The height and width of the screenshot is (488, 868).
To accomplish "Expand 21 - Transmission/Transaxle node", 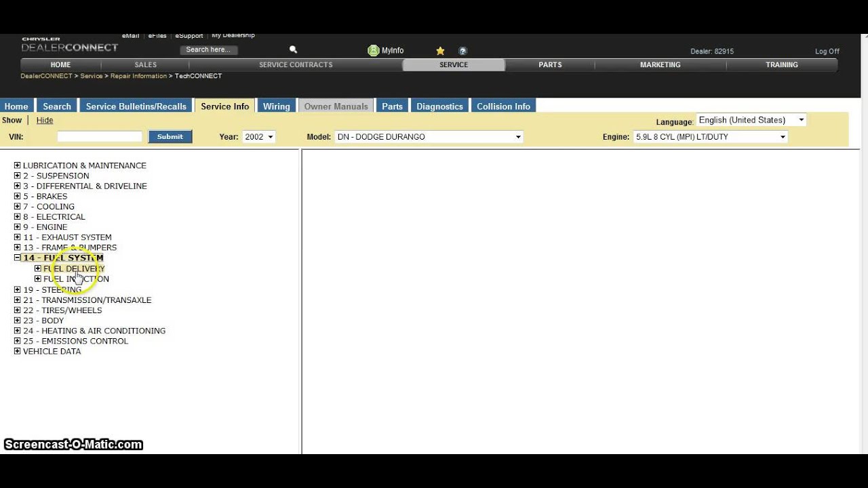I will (x=18, y=300).
